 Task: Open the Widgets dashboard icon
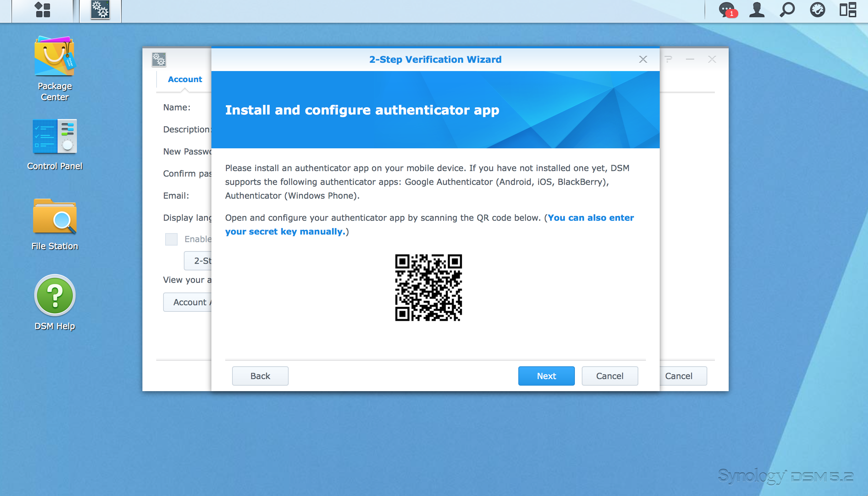(x=817, y=10)
